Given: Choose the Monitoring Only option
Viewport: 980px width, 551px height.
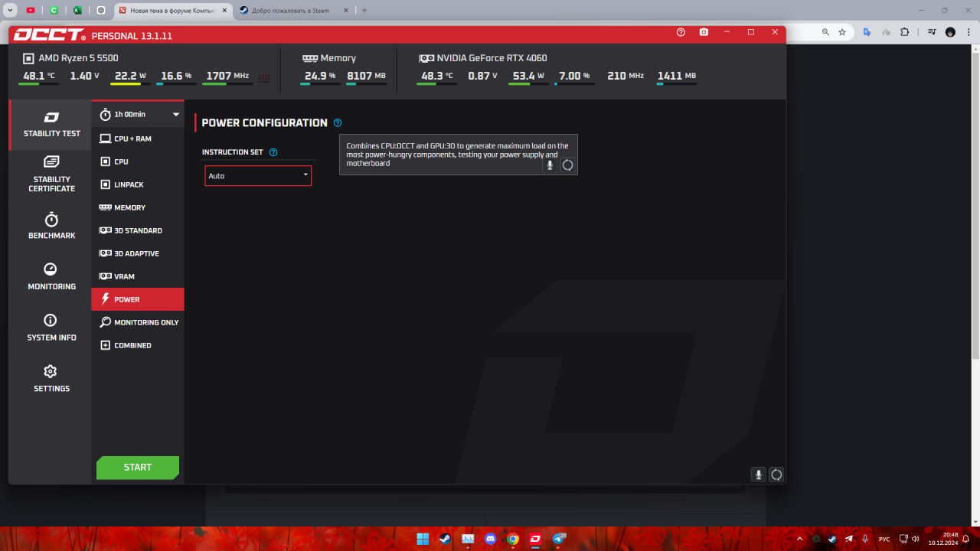Looking at the screenshot, I should coord(138,322).
